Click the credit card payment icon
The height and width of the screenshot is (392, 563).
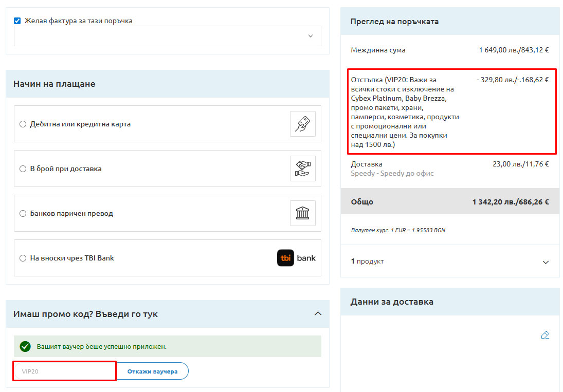pyautogui.click(x=302, y=124)
